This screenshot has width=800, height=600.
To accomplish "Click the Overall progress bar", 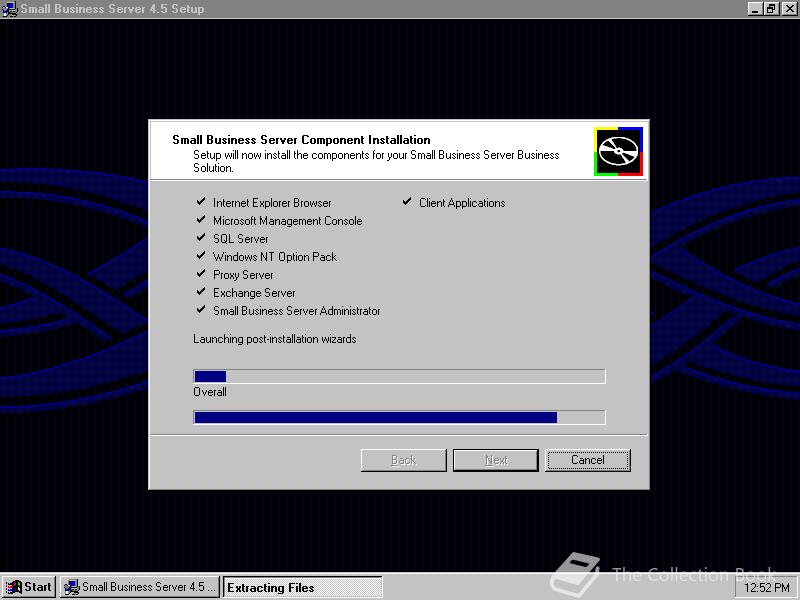I will [399, 417].
